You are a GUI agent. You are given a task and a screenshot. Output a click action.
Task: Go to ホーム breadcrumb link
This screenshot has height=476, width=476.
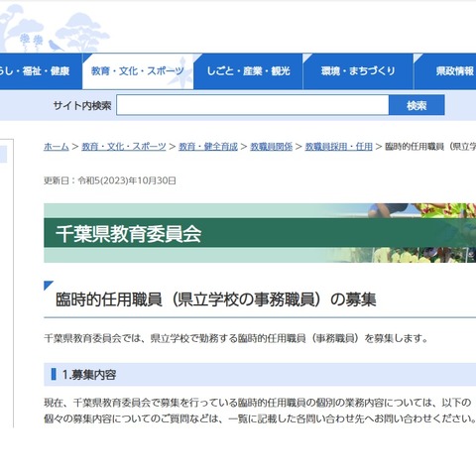(57, 146)
